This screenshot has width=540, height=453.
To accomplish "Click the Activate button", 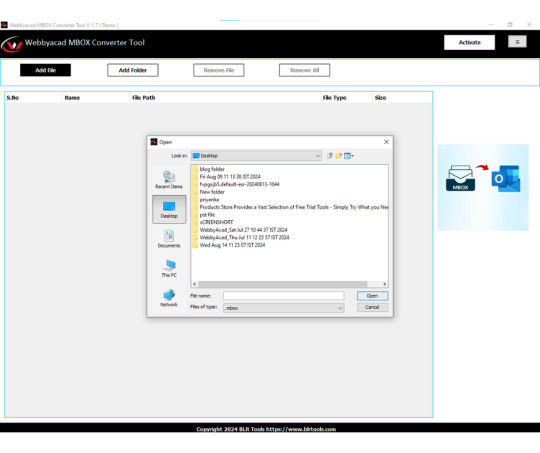I will click(469, 42).
